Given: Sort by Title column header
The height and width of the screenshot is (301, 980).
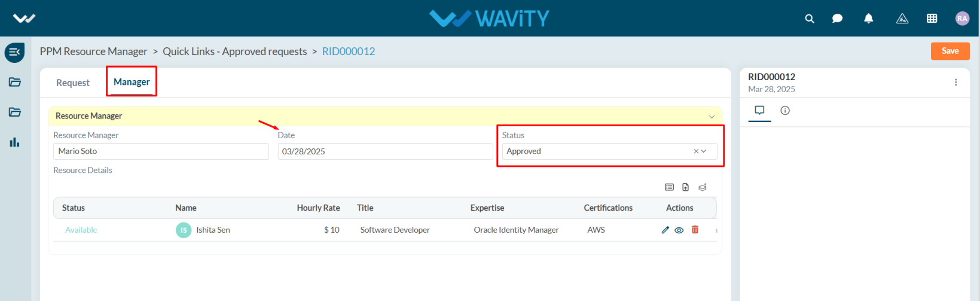Looking at the screenshot, I should pos(365,208).
